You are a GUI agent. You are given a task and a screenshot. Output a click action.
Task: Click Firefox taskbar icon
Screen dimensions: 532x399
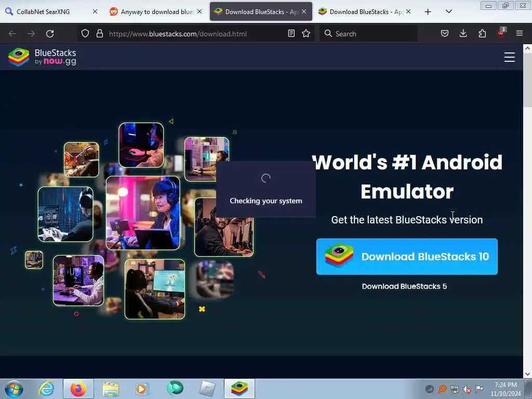click(x=78, y=389)
